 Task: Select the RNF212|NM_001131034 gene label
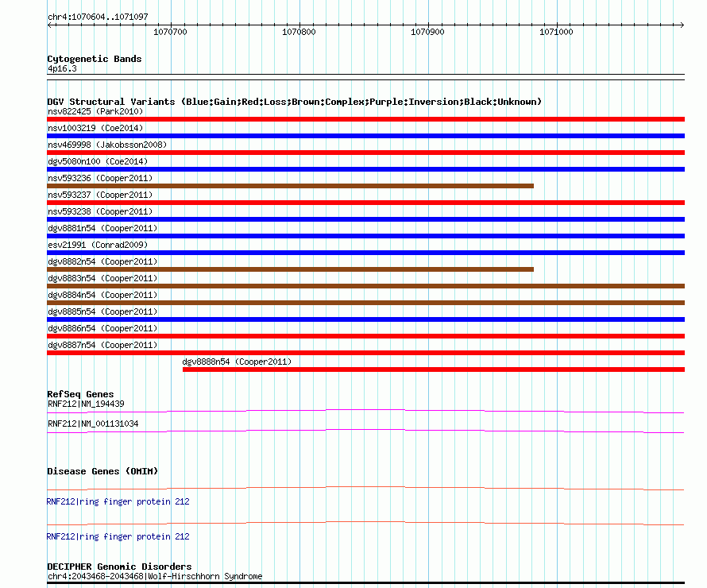[x=93, y=424]
